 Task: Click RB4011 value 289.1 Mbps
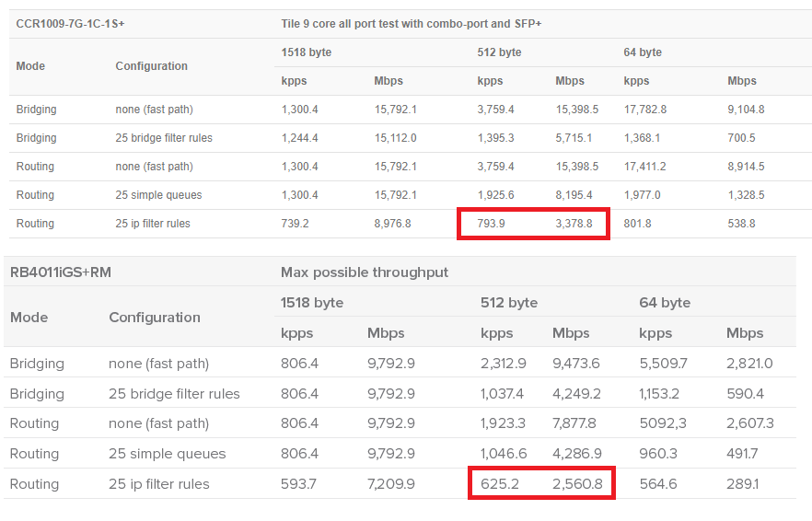[742, 483]
